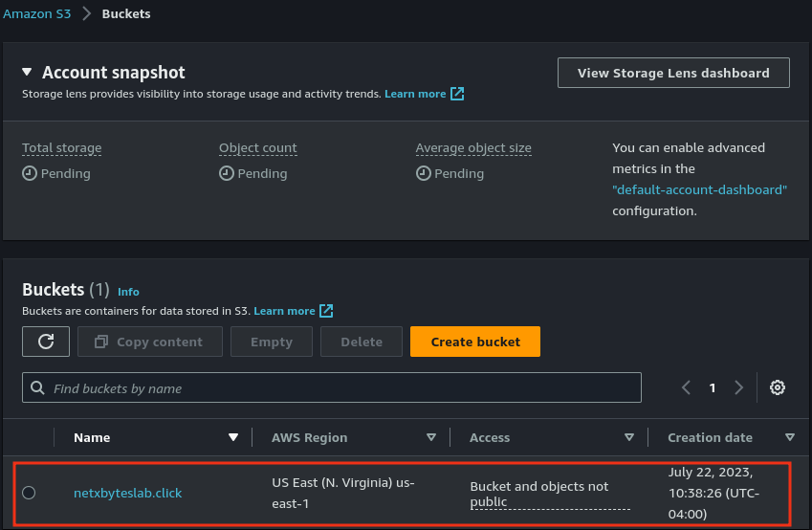812x530 pixels.
Task: Select page 1 in pagination
Action: (713, 387)
